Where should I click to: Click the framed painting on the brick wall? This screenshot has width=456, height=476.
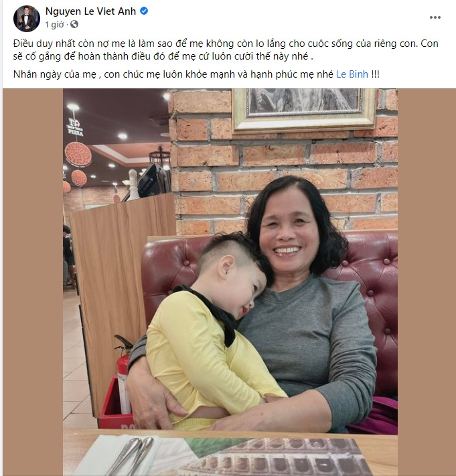pos(303,109)
